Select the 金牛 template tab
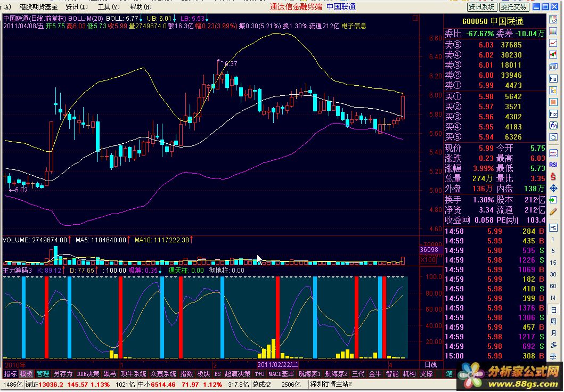 [x=375, y=374]
